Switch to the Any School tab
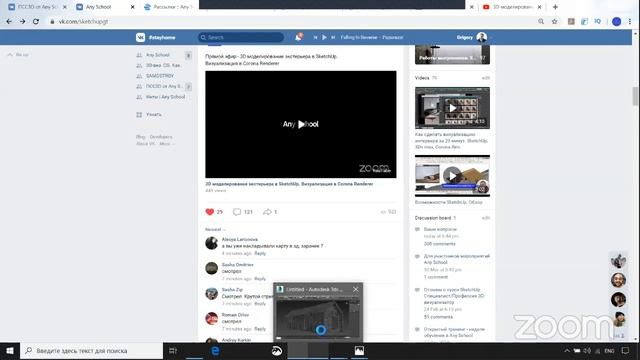Screen dimensions: 640x360 coord(105,7)
